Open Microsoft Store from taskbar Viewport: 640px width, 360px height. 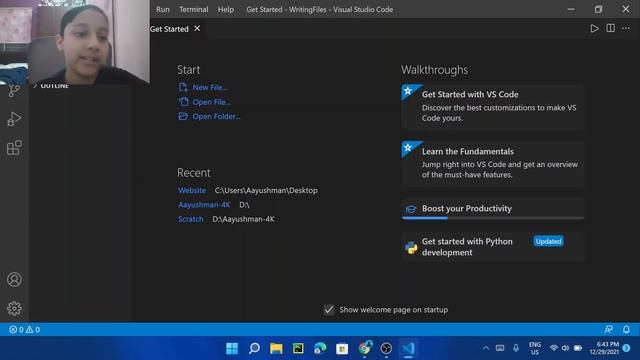[342, 348]
